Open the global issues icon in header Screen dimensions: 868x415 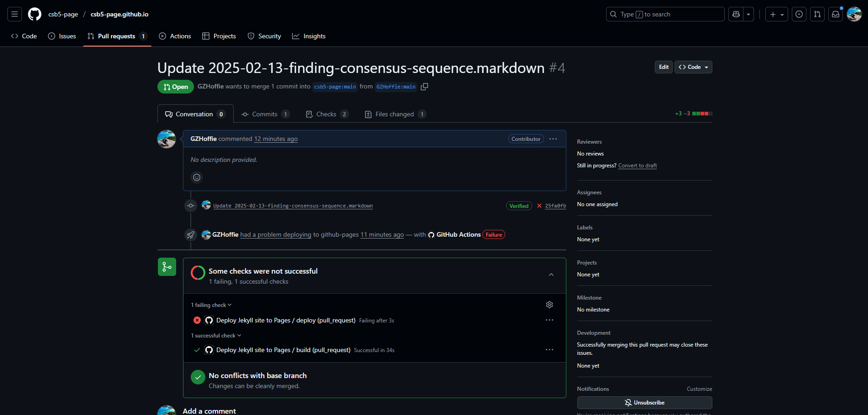(799, 14)
